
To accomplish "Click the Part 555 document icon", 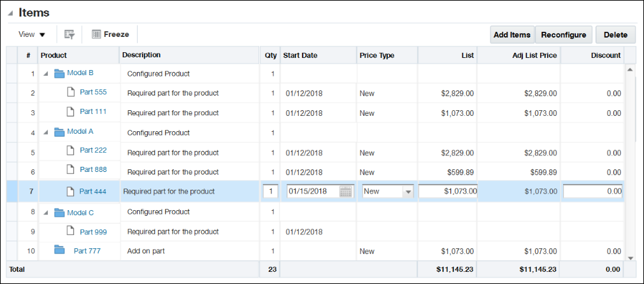I will pos(71,92).
